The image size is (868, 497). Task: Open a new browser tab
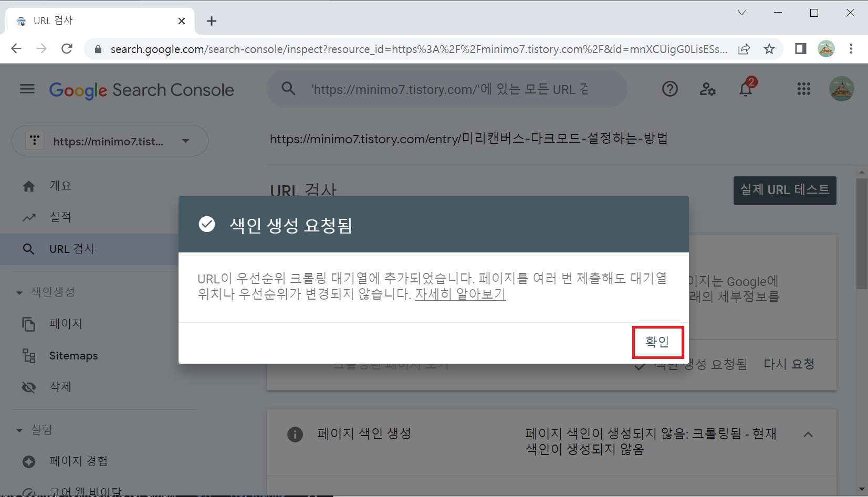[x=212, y=21]
